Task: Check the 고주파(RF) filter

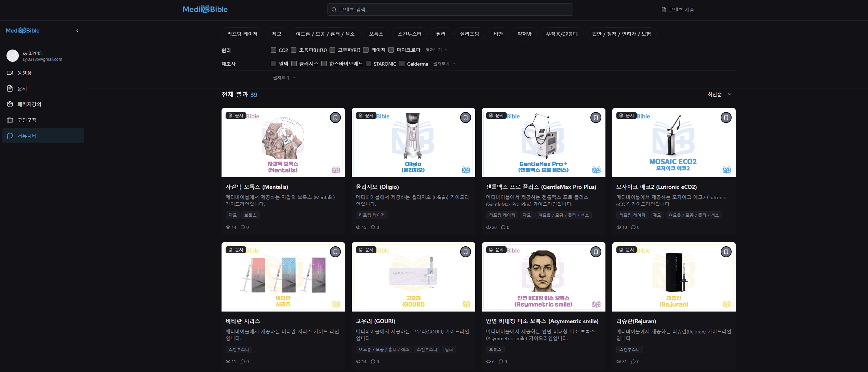Action: (x=332, y=50)
